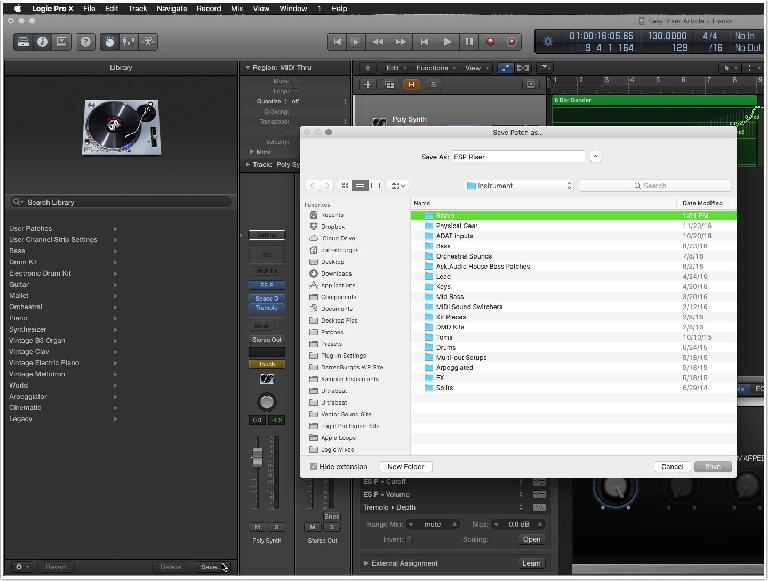Click the Library Save button
The width and height of the screenshot is (768, 581).
pos(209,566)
